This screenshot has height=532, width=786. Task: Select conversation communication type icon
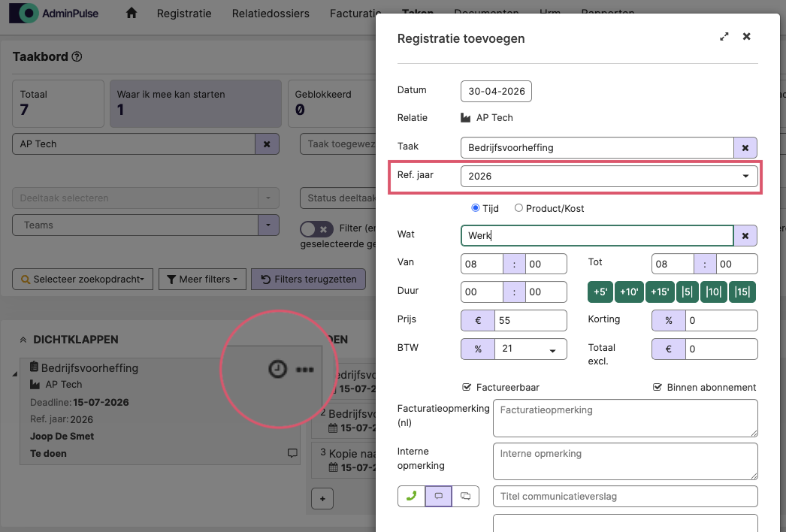(465, 497)
